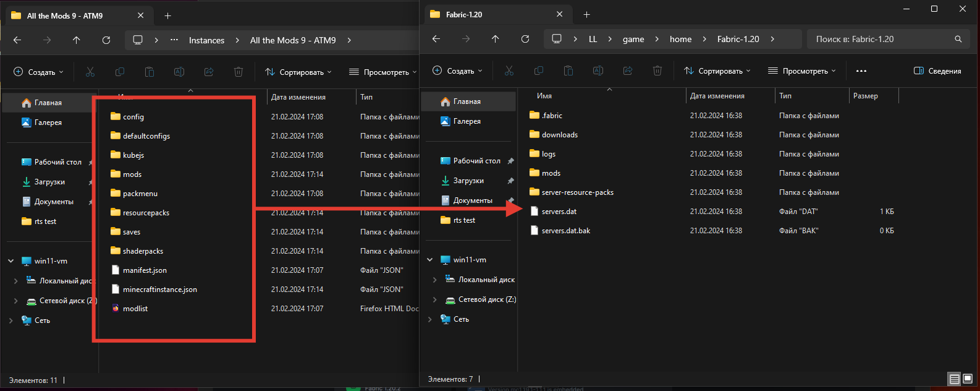Go up one level in All the Mods 9 window
The image size is (980, 391).
(77, 40)
